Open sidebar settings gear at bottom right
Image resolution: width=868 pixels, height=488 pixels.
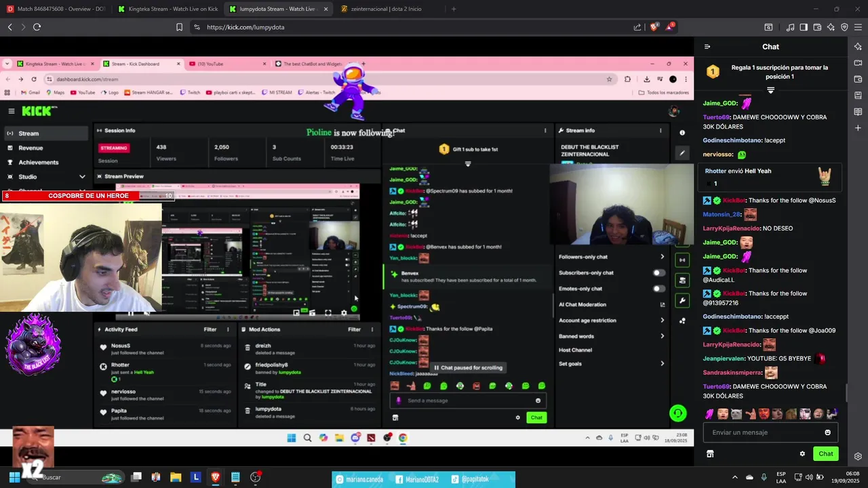[858, 456]
